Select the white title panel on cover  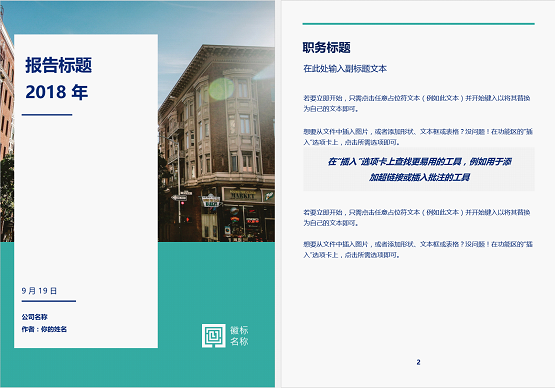(86, 191)
